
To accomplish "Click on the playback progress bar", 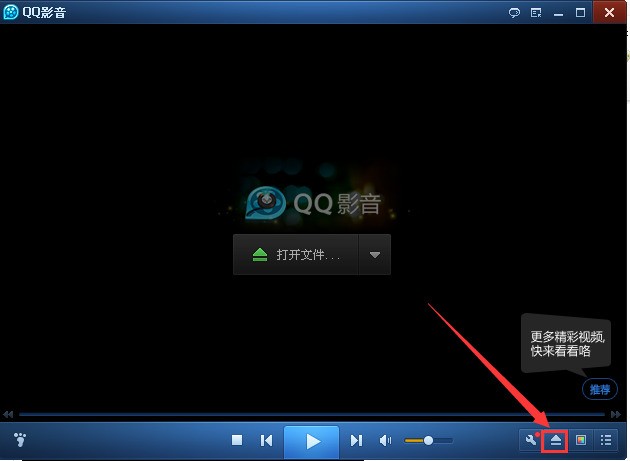I will point(312,414).
